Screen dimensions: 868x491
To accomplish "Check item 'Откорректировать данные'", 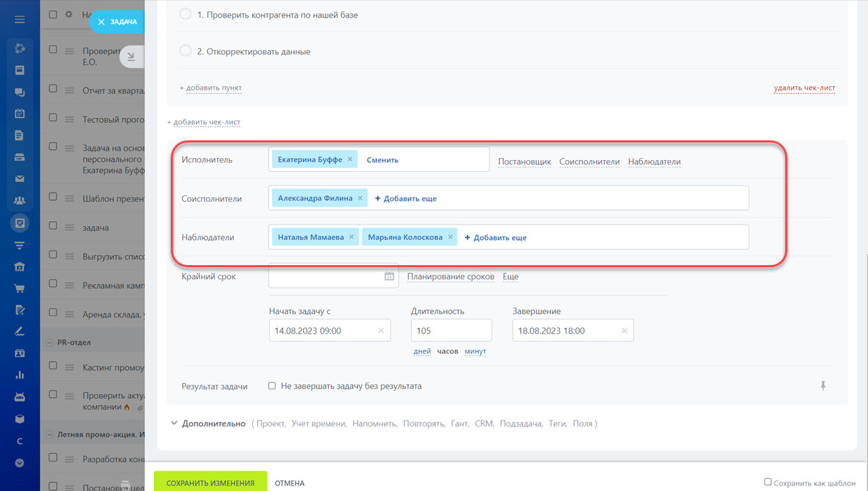I will click(185, 51).
